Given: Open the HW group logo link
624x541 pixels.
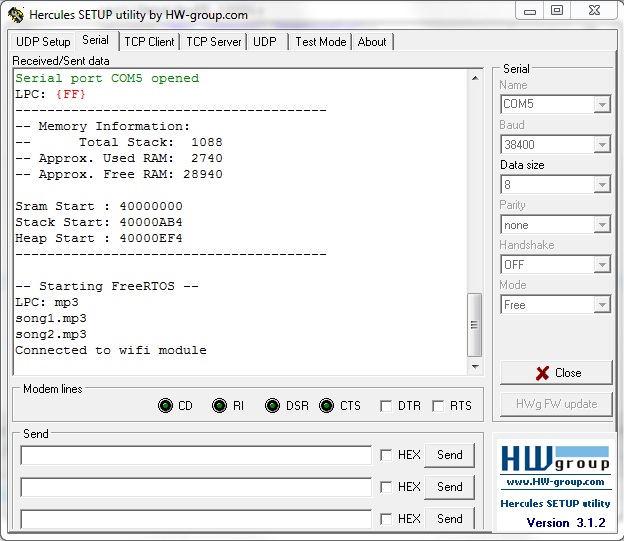Looking at the screenshot, I should (x=555, y=458).
